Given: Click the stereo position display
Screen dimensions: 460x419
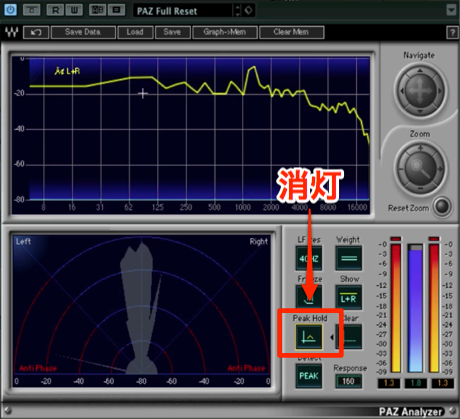Looking at the screenshot, I should pos(142,311).
